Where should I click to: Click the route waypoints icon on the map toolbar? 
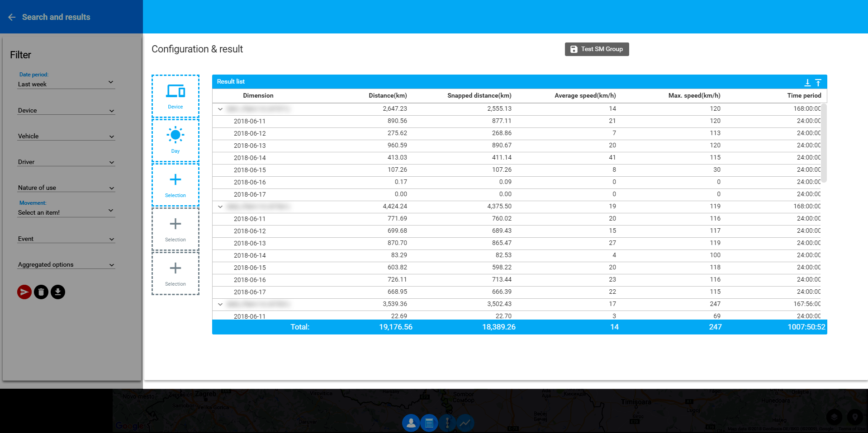click(x=447, y=423)
